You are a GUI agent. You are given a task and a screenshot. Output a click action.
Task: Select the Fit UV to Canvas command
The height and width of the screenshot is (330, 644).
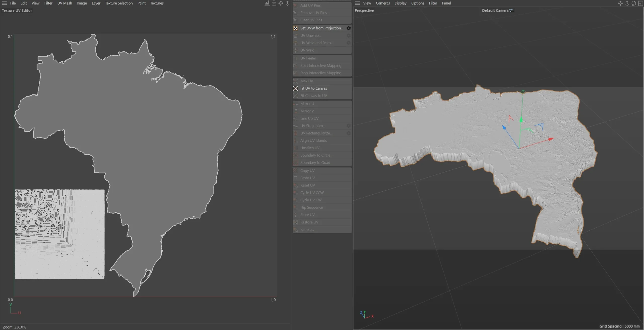(314, 88)
